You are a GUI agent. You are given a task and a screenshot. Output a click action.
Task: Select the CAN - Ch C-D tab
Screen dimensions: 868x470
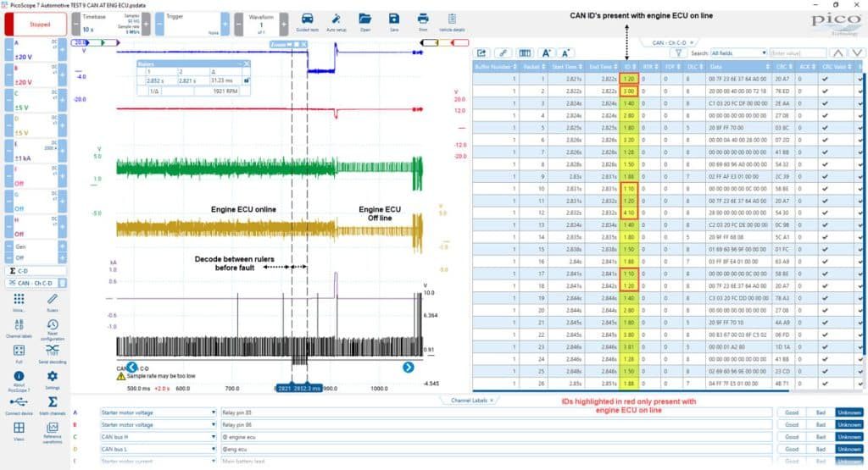click(x=669, y=42)
